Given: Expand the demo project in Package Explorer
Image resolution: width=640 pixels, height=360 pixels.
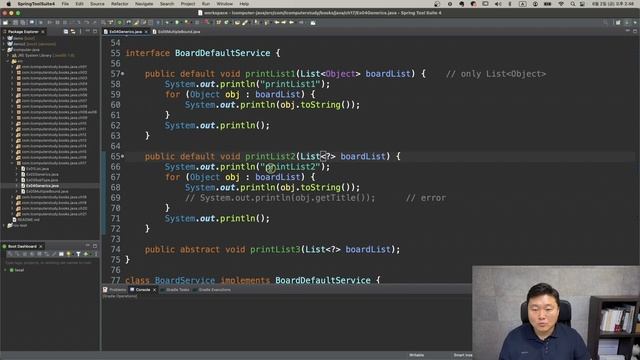Looking at the screenshot, I should (4, 38).
